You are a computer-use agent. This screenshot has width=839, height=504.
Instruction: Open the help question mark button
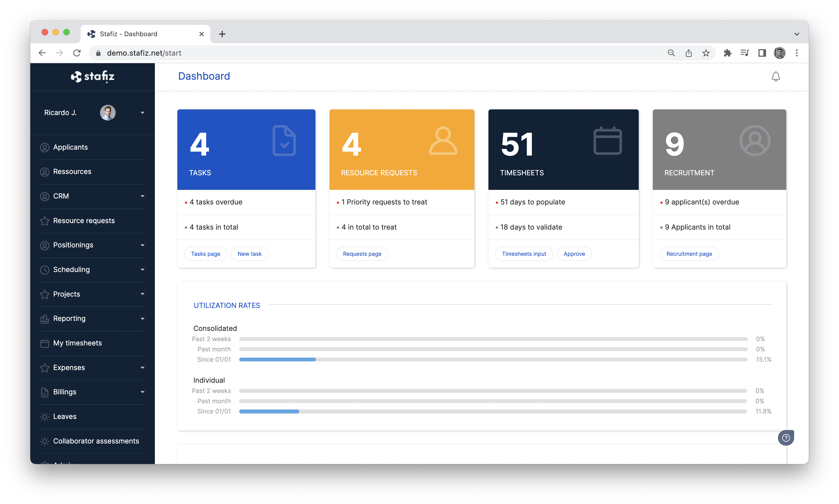tap(786, 438)
